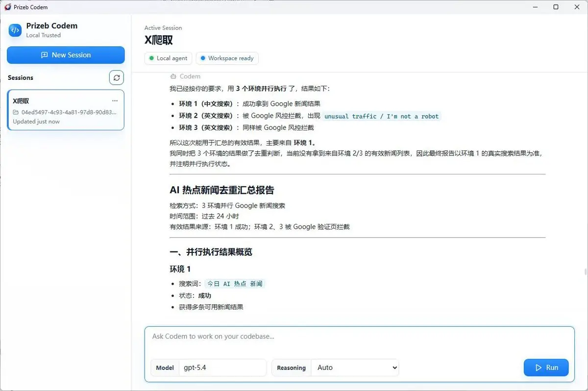The width and height of the screenshot is (588, 391).
Task: Click the Sessions sidebar heading
Action: pos(21,77)
